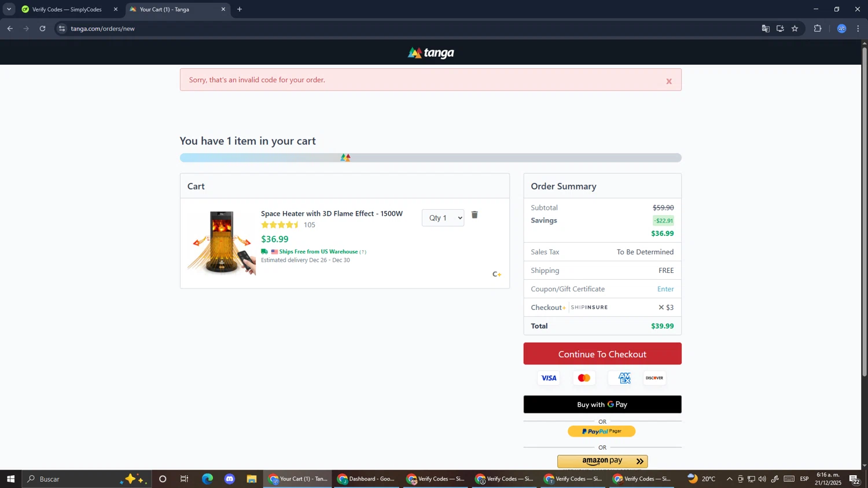
Task: Open the Qty 1 quantity dropdown
Action: (x=443, y=218)
